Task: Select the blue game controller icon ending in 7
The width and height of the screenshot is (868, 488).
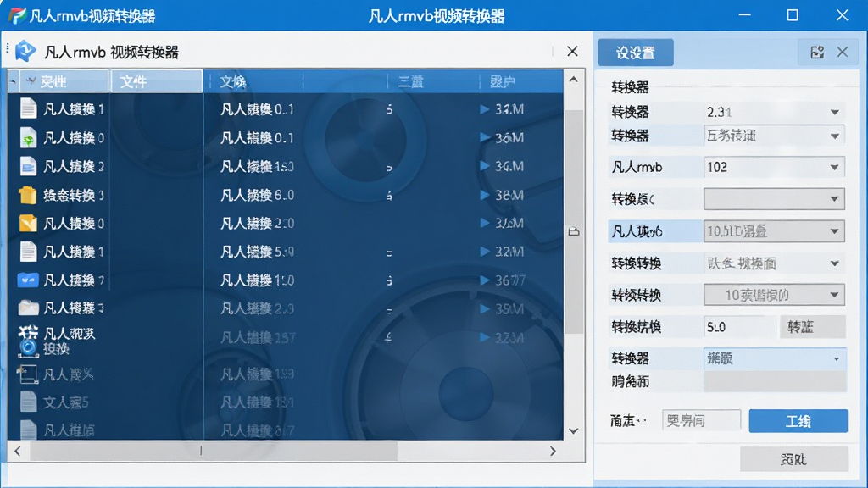Action: (x=28, y=280)
